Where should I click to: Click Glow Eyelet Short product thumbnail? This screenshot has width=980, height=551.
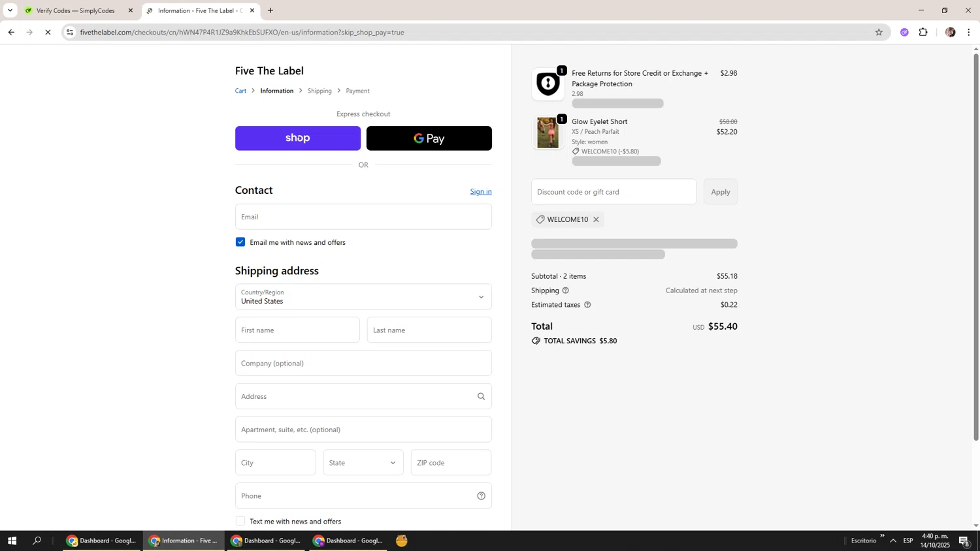pyautogui.click(x=548, y=133)
